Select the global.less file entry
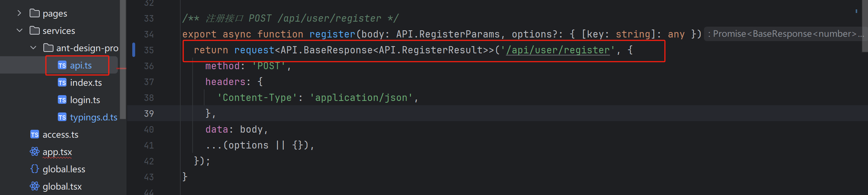868x195 pixels. click(x=64, y=169)
